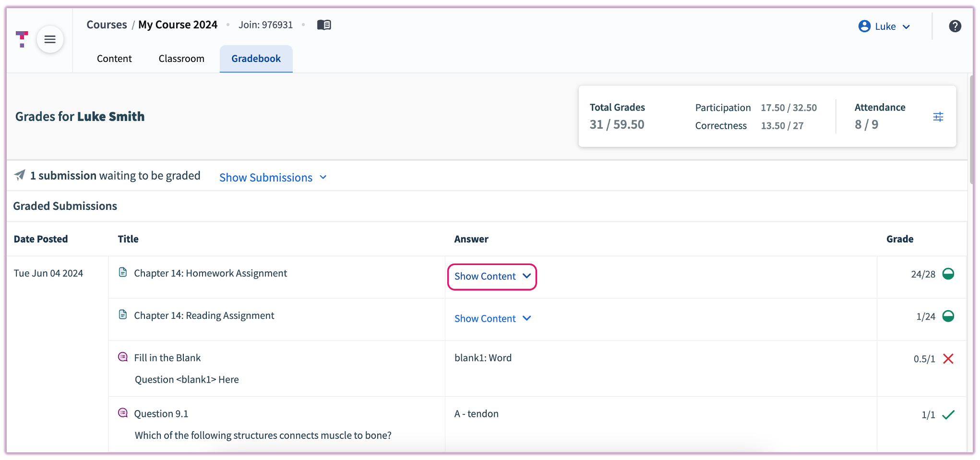The height and width of the screenshot is (460, 980).
Task: Expand Show Submissions
Action: tap(273, 177)
